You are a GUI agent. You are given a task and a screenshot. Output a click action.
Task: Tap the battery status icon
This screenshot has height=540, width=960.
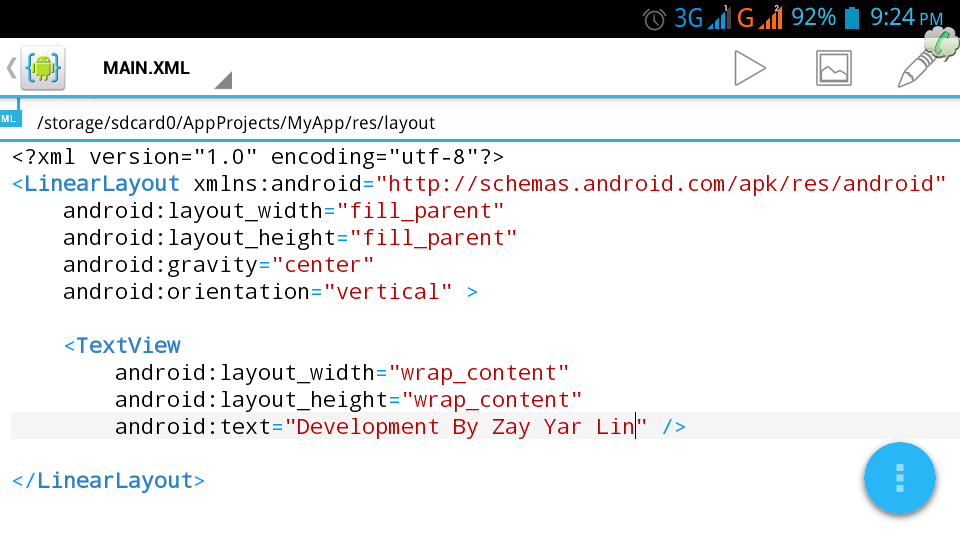click(852, 18)
